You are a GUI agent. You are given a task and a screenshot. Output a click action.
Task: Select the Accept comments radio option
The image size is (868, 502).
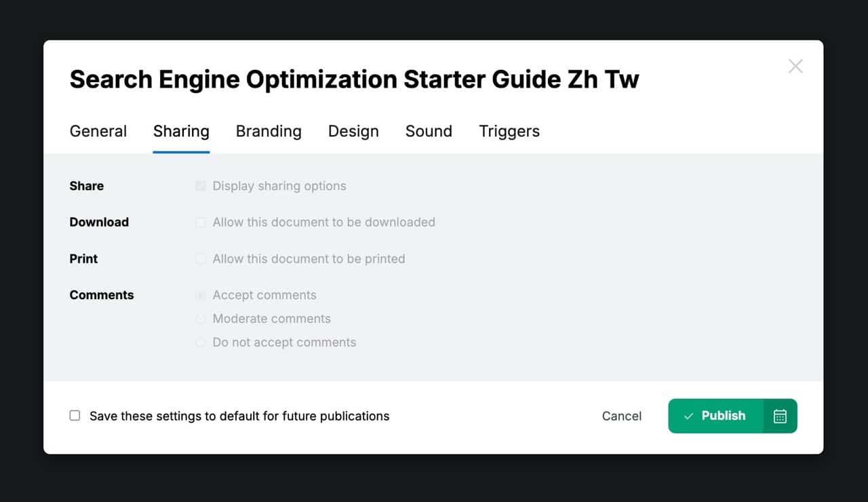coord(200,295)
